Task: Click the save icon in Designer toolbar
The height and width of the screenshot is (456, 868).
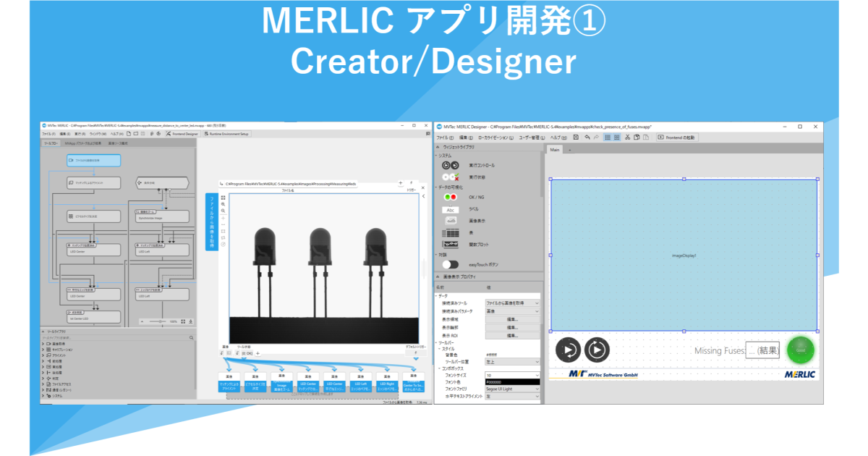Action: 575,137
